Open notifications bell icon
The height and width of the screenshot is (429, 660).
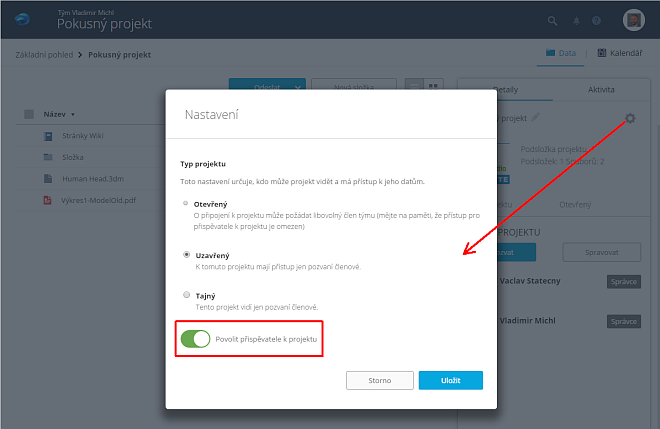[x=576, y=21]
